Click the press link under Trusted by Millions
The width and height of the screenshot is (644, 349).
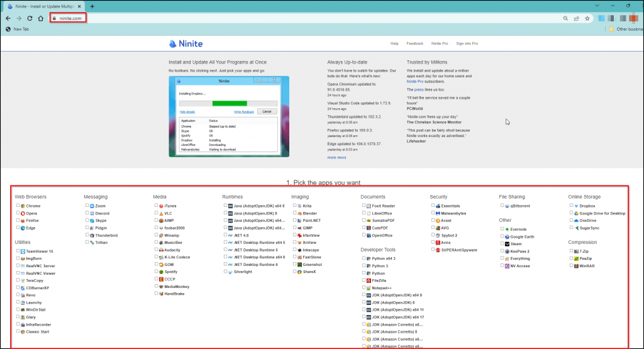pyautogui.click(x=418, y=89)
